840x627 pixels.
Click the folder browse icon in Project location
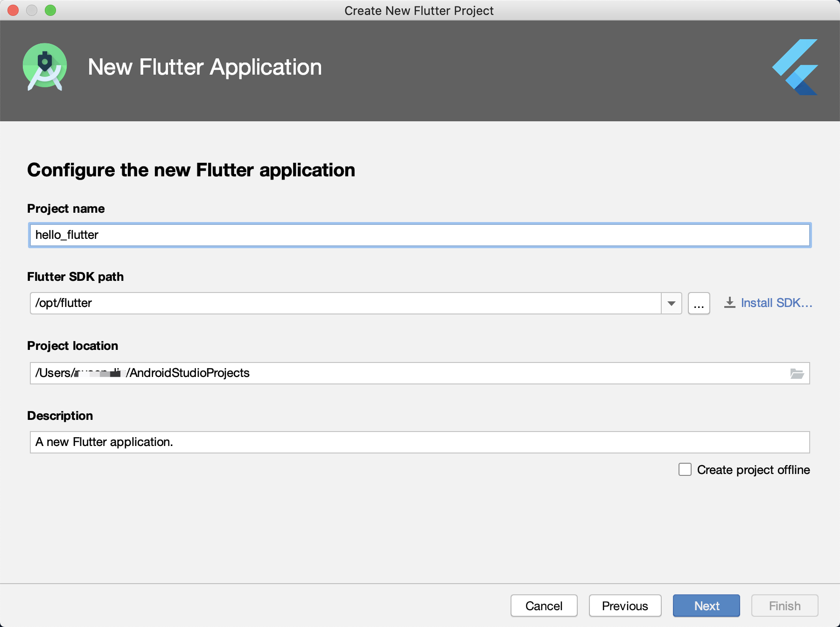pos(797,373)
